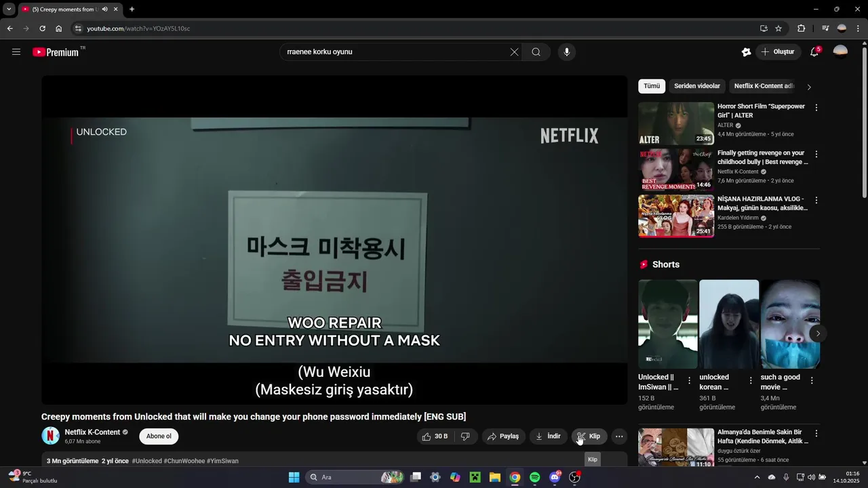Open the Netflix K-Content channel avatar
Viewport: 868px width, 488px height.
tap(51, 436)
